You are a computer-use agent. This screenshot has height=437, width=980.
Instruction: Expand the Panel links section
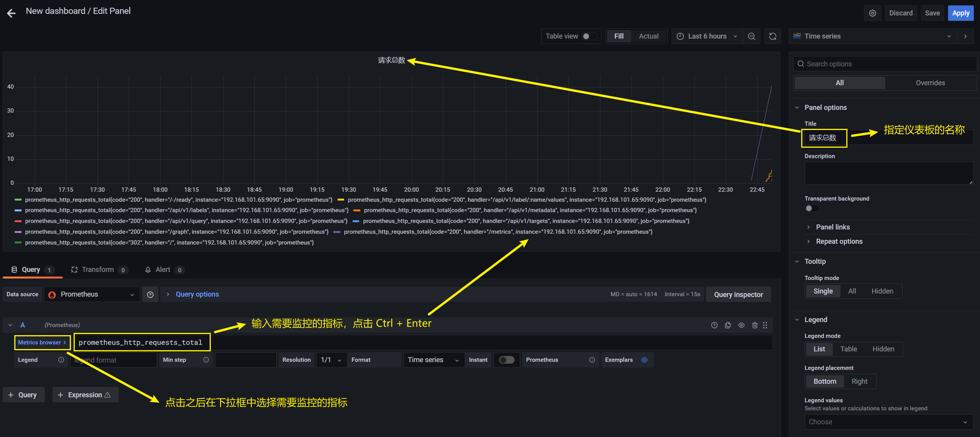(832, 227)
